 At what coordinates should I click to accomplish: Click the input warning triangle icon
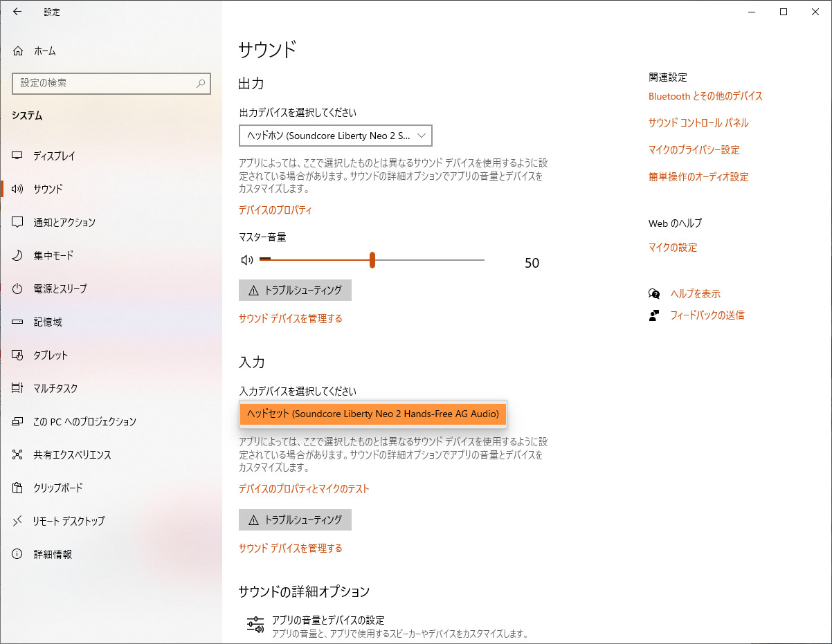(253, 520)
